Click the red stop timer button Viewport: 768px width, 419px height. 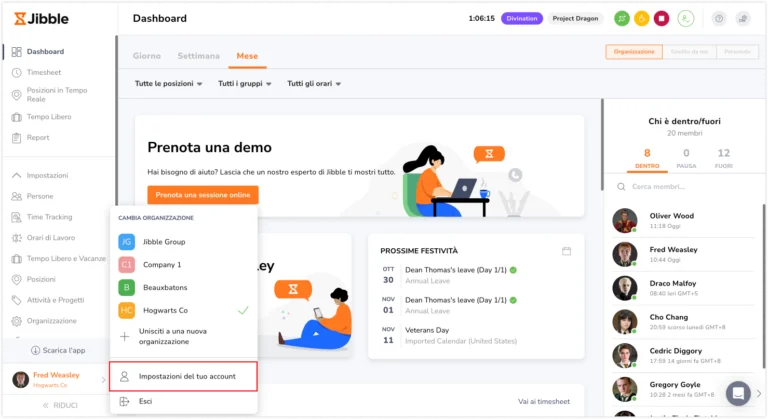(x=661, y=19)
